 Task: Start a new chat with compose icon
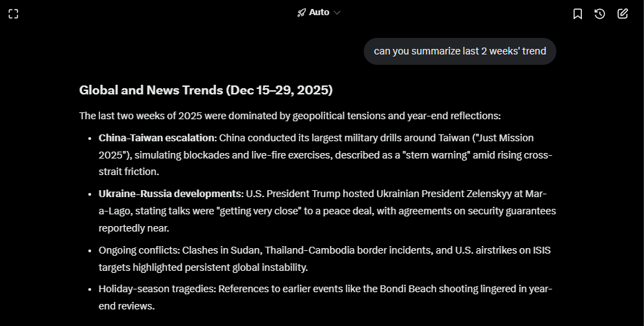coord(623,13)
